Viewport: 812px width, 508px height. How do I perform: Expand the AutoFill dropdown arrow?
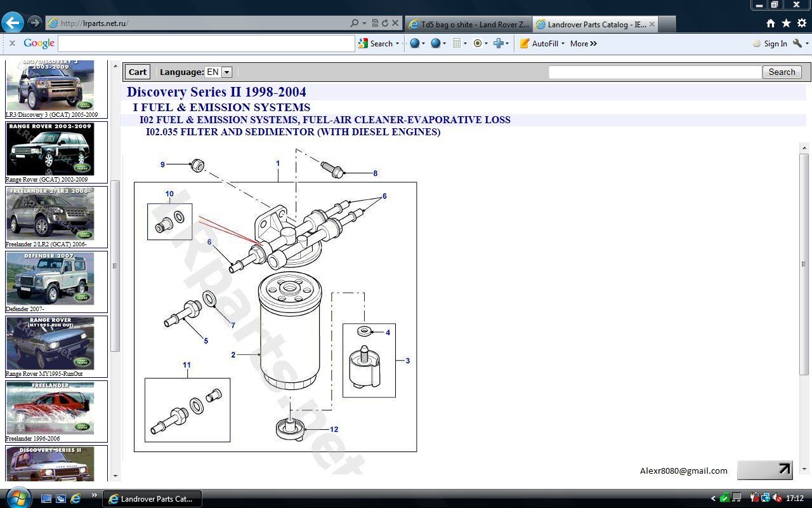tap(563, 44)
